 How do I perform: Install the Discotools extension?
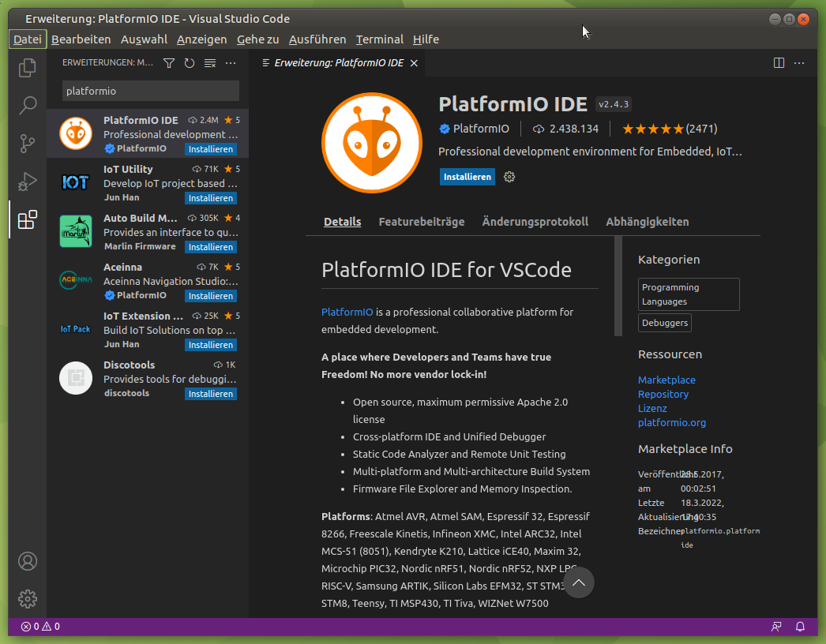click(x=211, y=394)
